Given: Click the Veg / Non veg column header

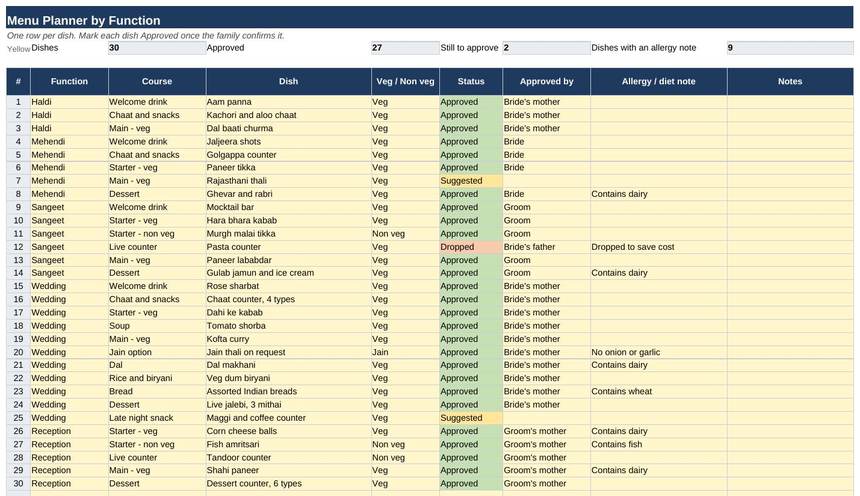Looking at the screenshot, I should (x=405, y=81).
